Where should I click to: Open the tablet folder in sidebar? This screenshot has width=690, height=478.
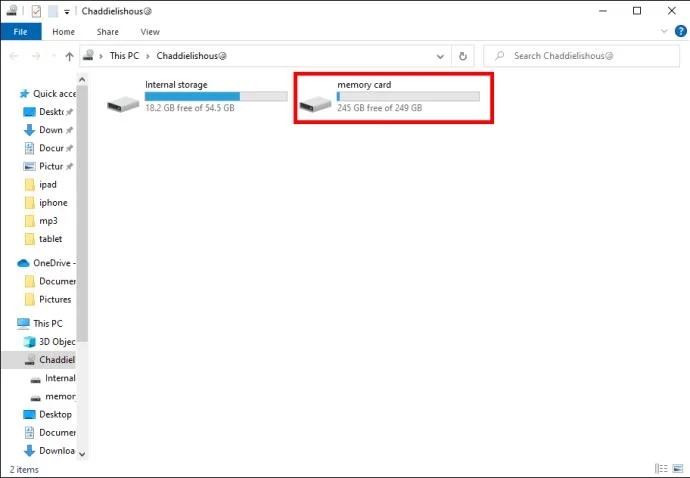coord(43,239)
